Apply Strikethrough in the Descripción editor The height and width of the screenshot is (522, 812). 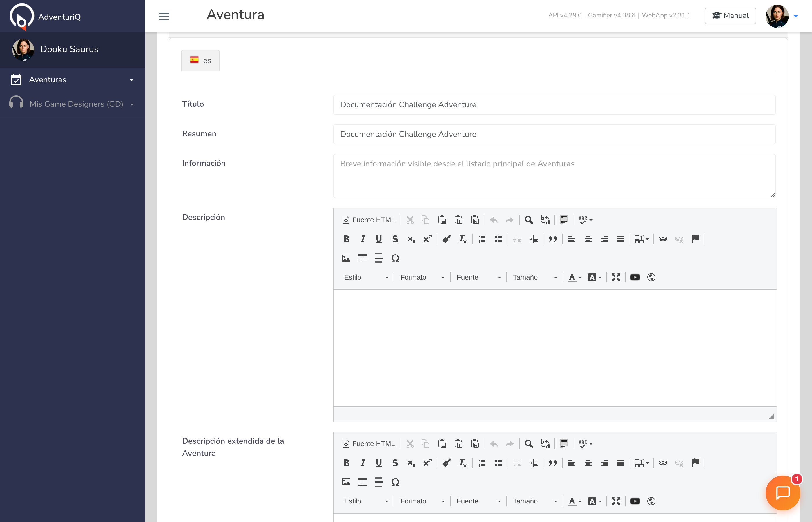[395, 239]
